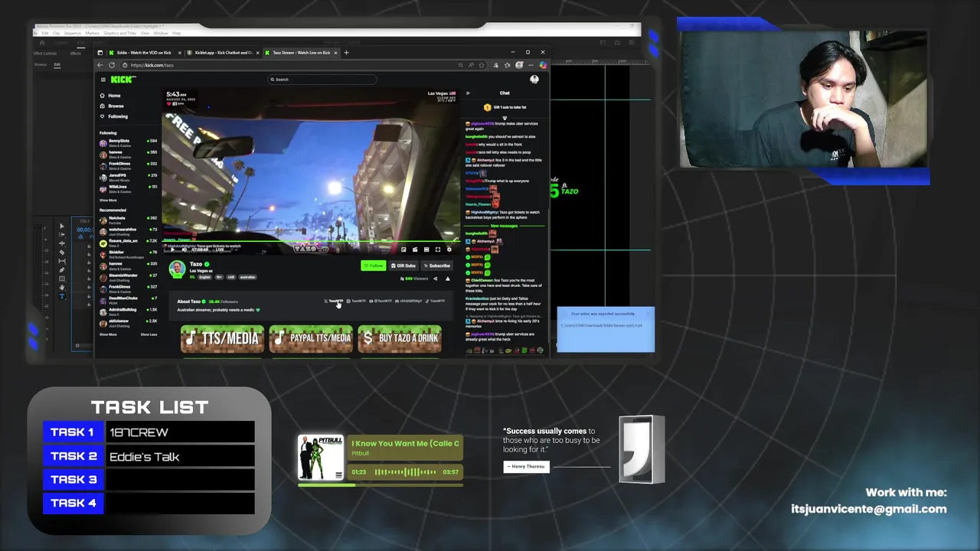This screenshot has width=980, height=551.
Task: Open Browse in the Kick sidebar
Action: click(x=113, y=106)
